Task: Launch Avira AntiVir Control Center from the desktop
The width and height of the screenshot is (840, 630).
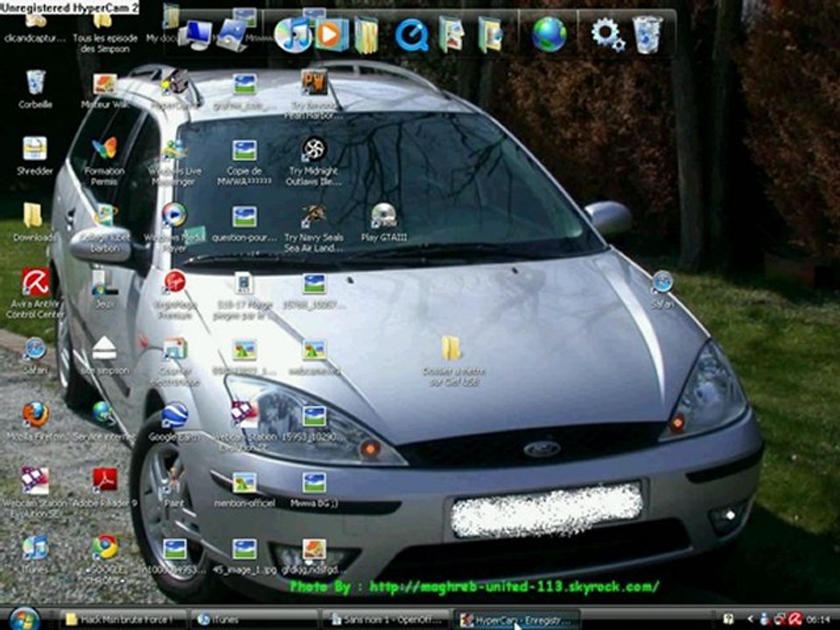Action: 35,294
